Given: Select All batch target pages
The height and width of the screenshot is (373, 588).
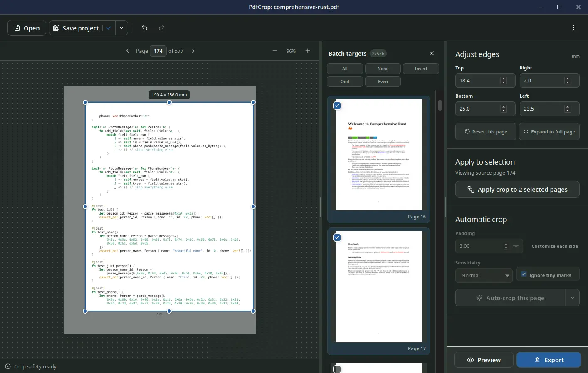Looking at the screenshot, I should [x=345, y=69].
